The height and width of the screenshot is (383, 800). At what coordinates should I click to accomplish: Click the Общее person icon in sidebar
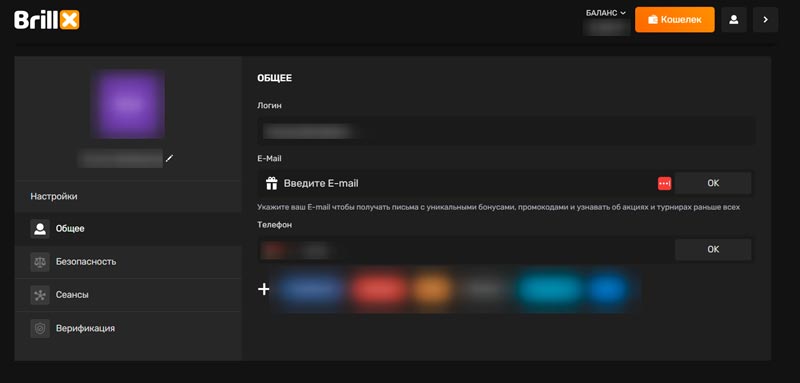tap(40, 228)
